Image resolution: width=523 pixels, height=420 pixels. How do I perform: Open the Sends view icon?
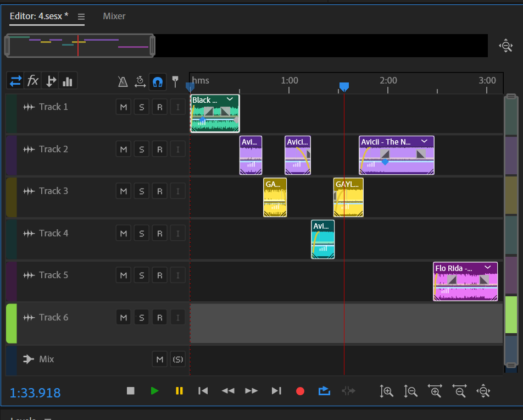51,81
